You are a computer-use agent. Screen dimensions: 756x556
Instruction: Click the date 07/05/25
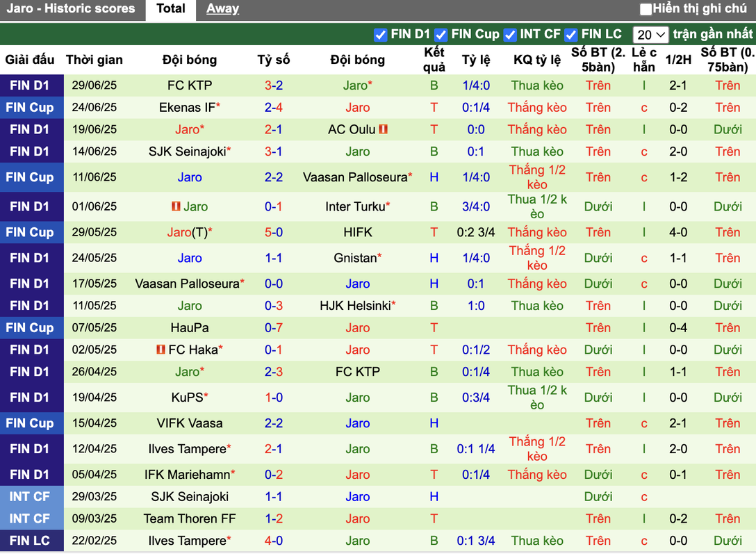[94, 328]
